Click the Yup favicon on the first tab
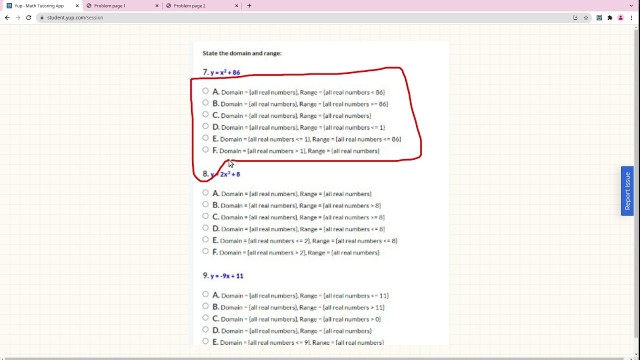 point(9,6)
